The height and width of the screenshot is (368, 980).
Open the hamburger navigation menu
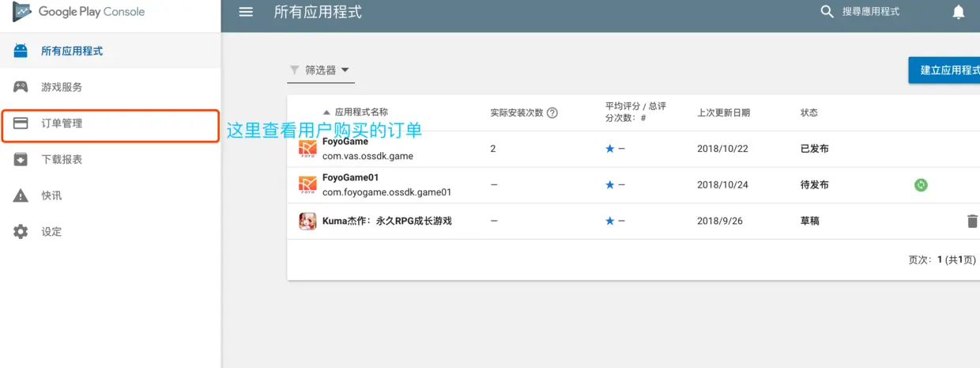[246, 12]
